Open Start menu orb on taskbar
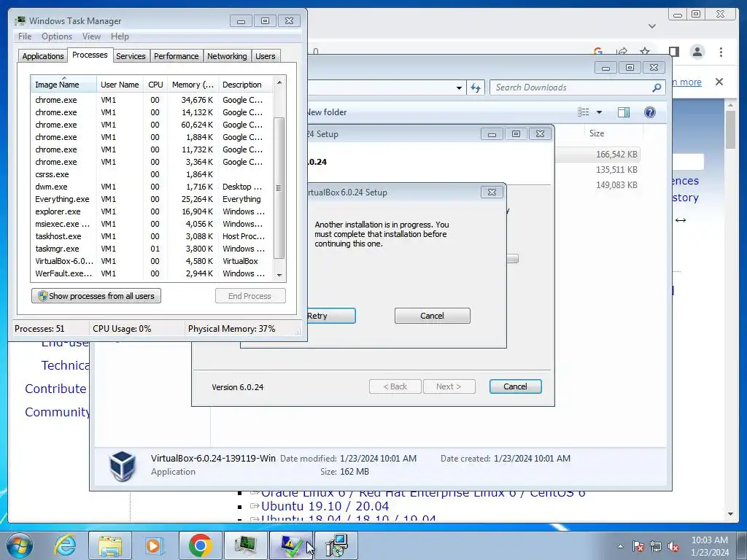 (19, 545)
